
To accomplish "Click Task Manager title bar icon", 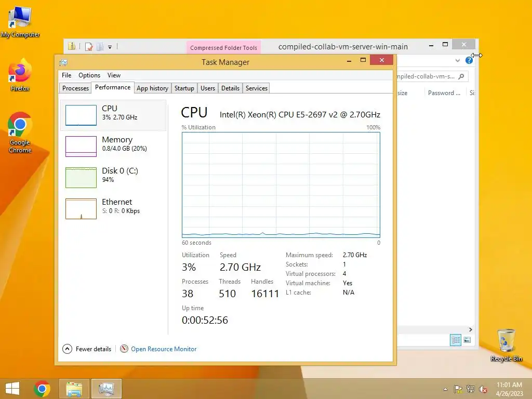I will pyautogui.click(x=63, y=62).
